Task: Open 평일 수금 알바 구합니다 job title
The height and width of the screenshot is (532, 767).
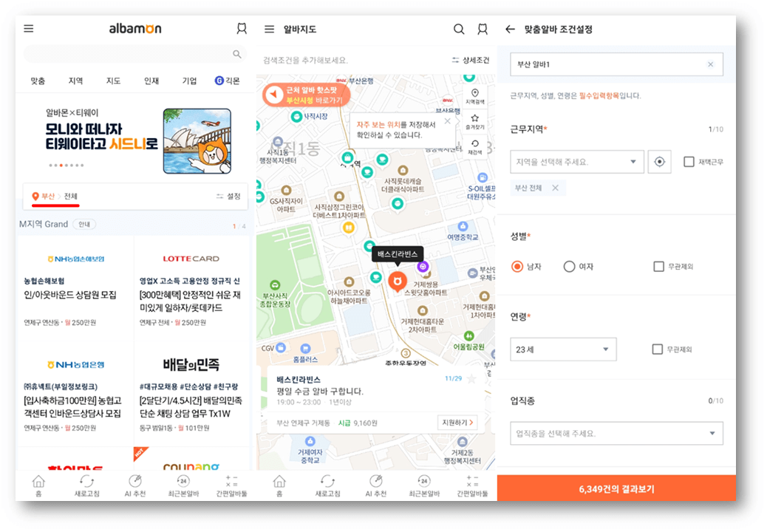Action: click(x=320, y=391)
